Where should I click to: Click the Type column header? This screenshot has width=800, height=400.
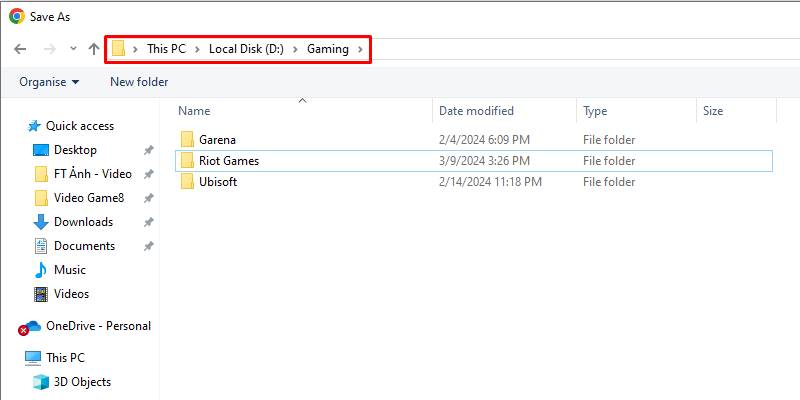tap(595, 111)
